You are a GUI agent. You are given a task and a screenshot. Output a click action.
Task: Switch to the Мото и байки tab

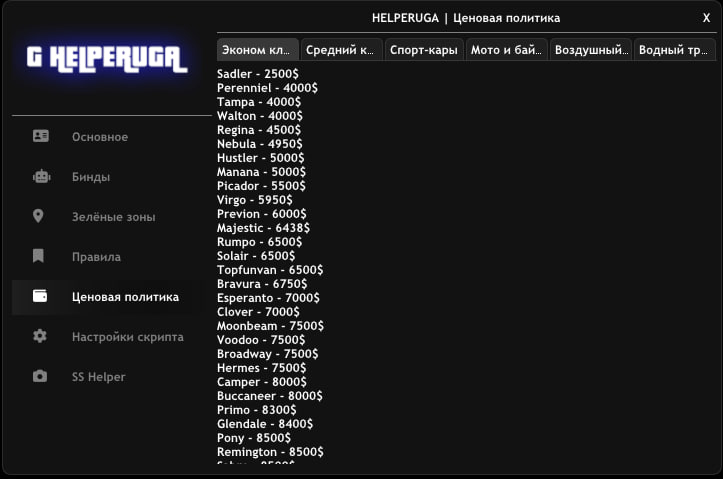tap(507, 50)
